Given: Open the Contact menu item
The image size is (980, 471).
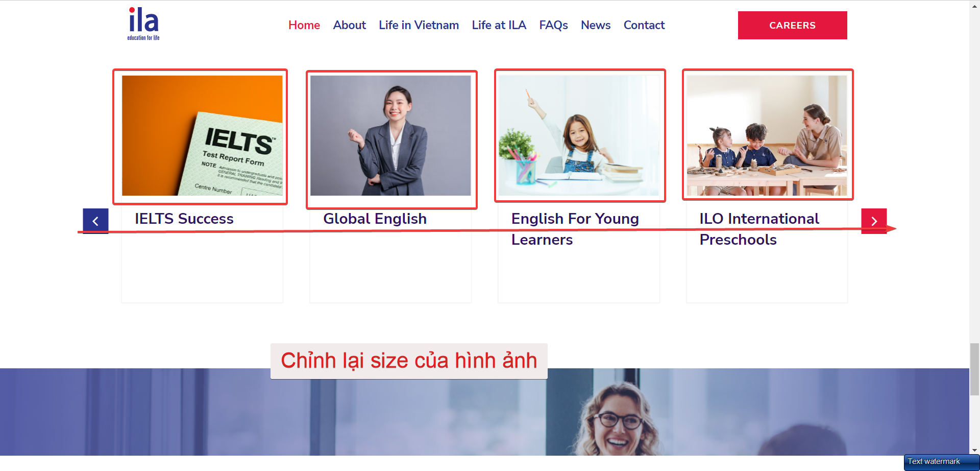Looking at the screenshot, I should point(644,25).
